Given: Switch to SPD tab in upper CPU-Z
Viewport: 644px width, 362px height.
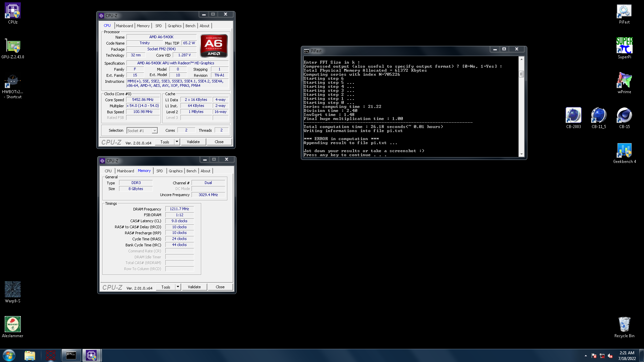Looking at the screenshot, I should 159,26.
